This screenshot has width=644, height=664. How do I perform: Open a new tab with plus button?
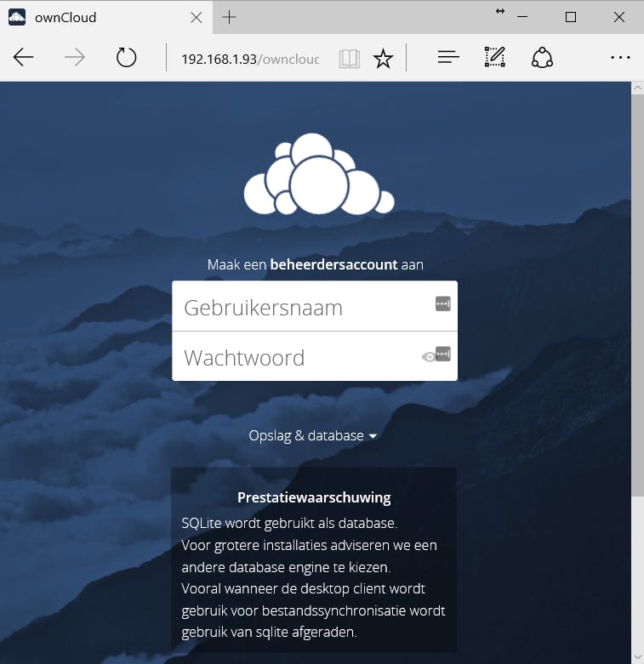229,17
